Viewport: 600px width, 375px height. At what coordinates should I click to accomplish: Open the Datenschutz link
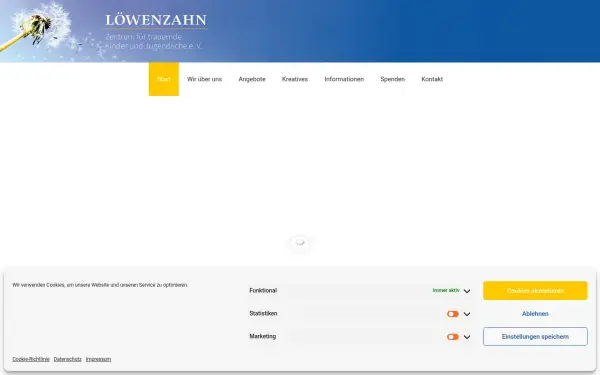coord(67,359)
